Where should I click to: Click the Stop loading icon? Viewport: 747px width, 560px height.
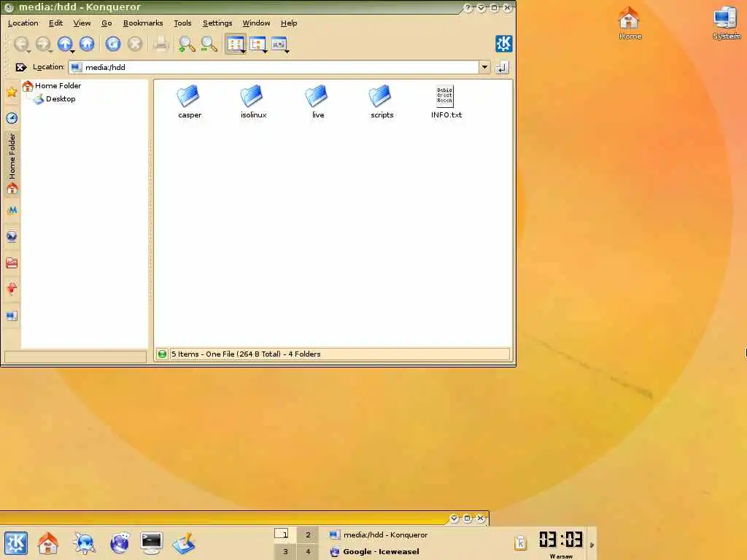tap(135, 44)
